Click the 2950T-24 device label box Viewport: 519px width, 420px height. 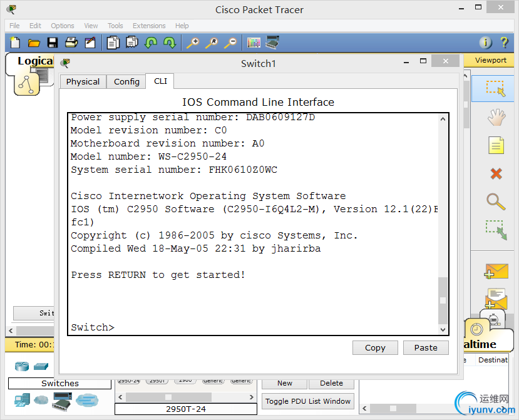(x=186, y=409)
